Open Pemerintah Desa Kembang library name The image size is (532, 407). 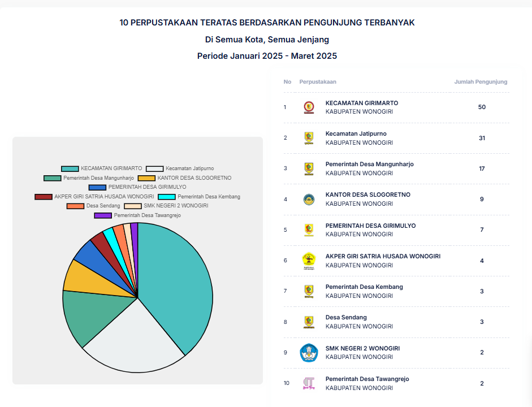click(364, 287)
